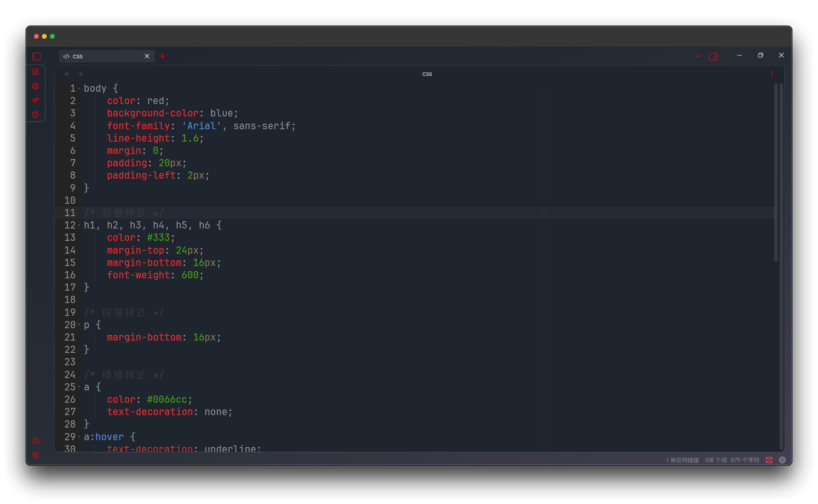Click the backlinks count in status bar
Image resolution: width=818 pixels, height=504 pixels.
[x=682, y=460]
